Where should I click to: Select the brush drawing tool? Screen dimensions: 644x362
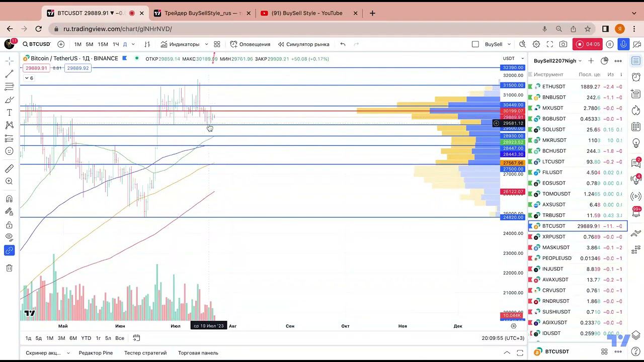point(9,100)
